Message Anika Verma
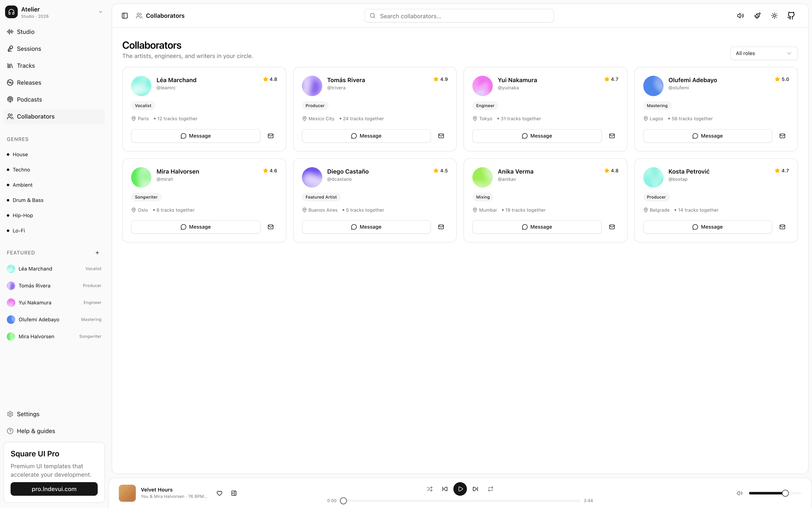The height and width of the screenshot is (508, 812). tap(537, 227)
